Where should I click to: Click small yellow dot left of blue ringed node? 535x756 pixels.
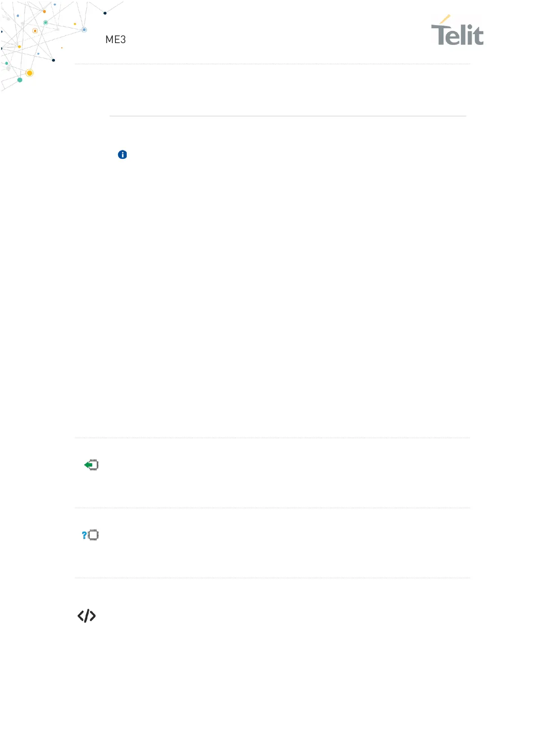pyautogui.click(x=75, y=24)
